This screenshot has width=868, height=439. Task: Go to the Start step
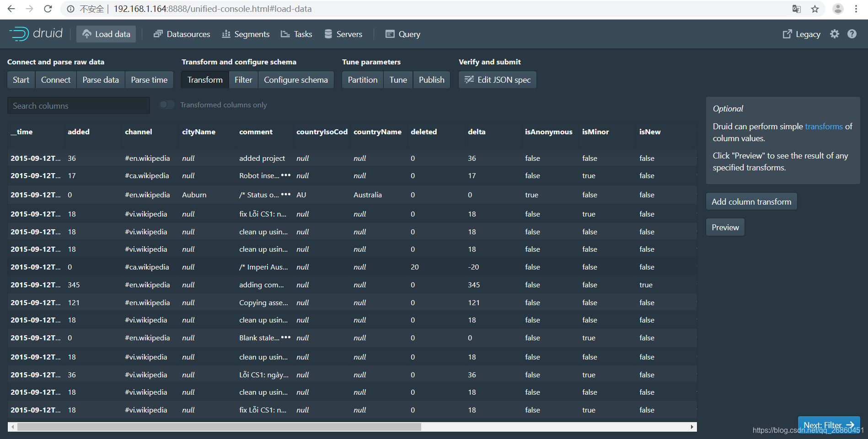[x=21, y=79]
